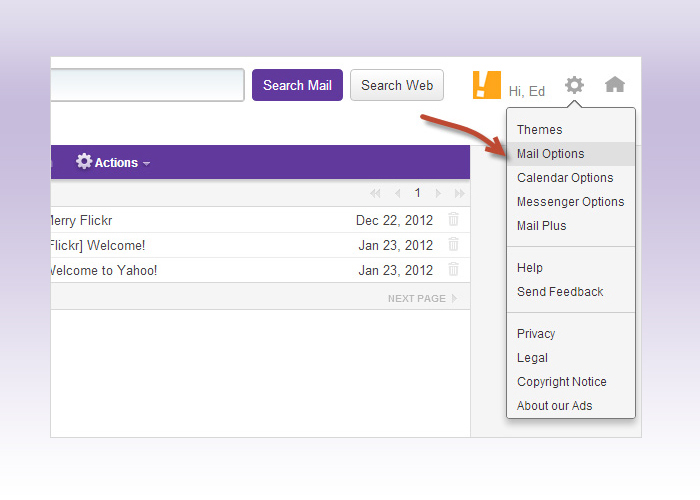Click the settings gear icon near Hi, Ed

click(574, 85)
